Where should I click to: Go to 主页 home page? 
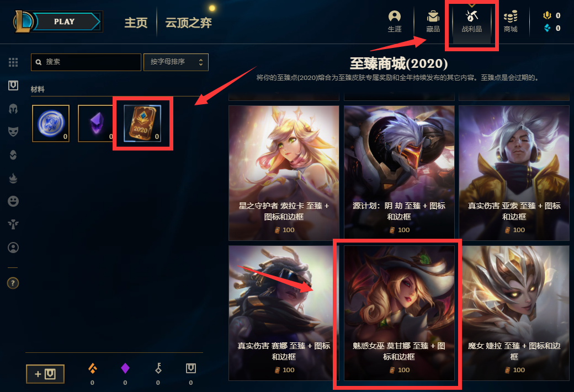pos(136,23)
